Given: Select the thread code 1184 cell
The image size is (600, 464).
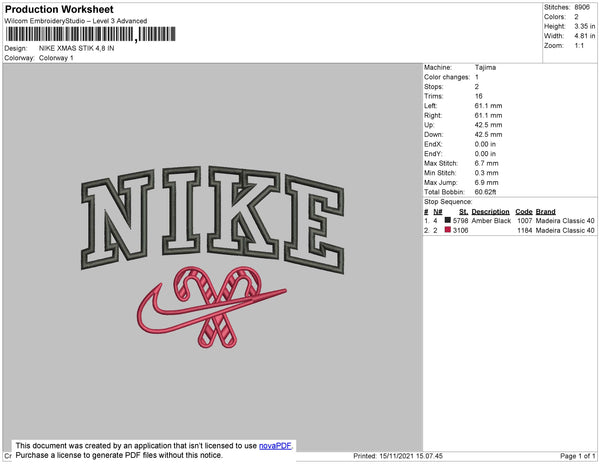Looking at the screenshot, I should click(x=525, y=230).
